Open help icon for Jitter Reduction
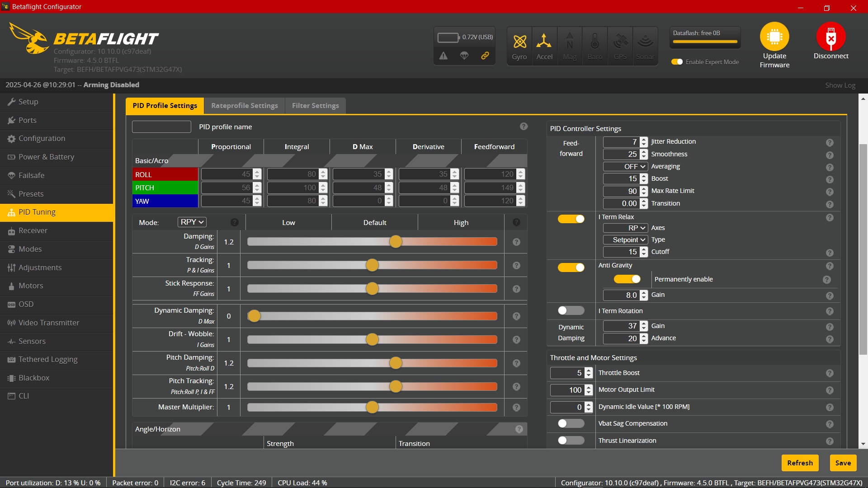The image size is (868, 488). (830, 142)
